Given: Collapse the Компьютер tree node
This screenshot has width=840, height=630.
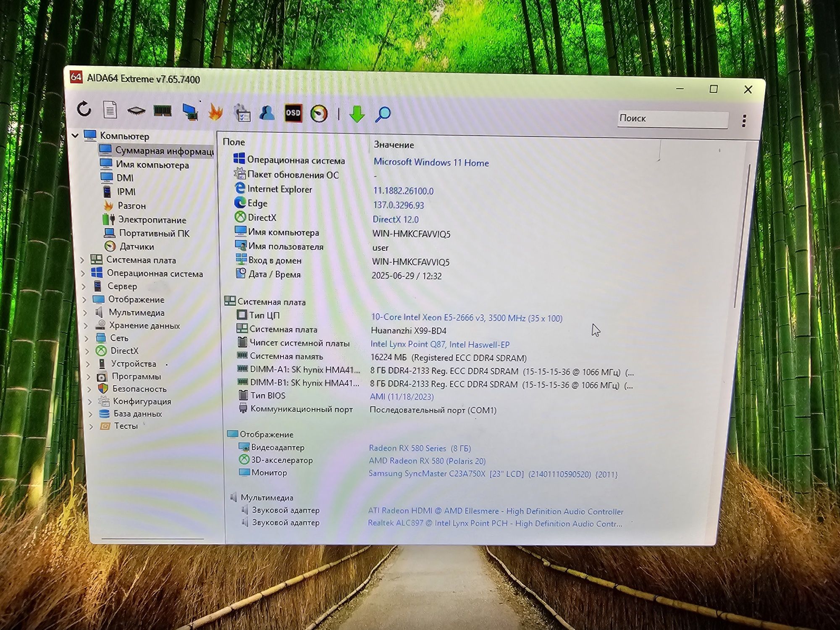Looking at the screenshot, I should tap(75, 135).
